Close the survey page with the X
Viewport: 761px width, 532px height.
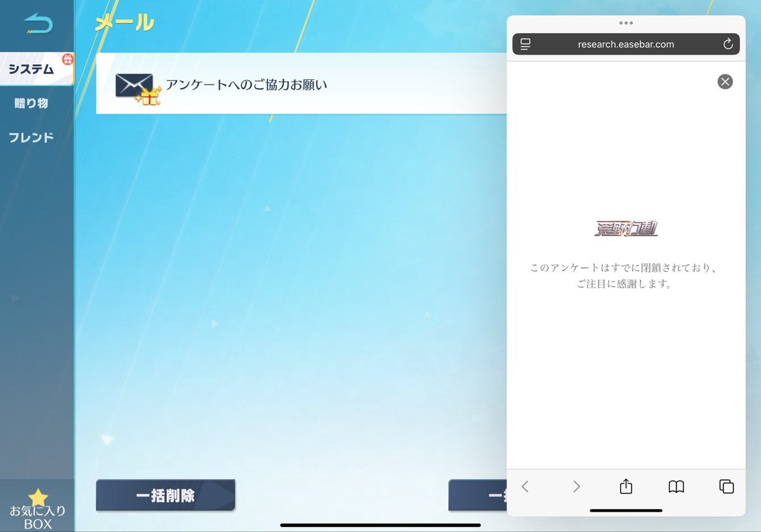(x=725, y=81)
